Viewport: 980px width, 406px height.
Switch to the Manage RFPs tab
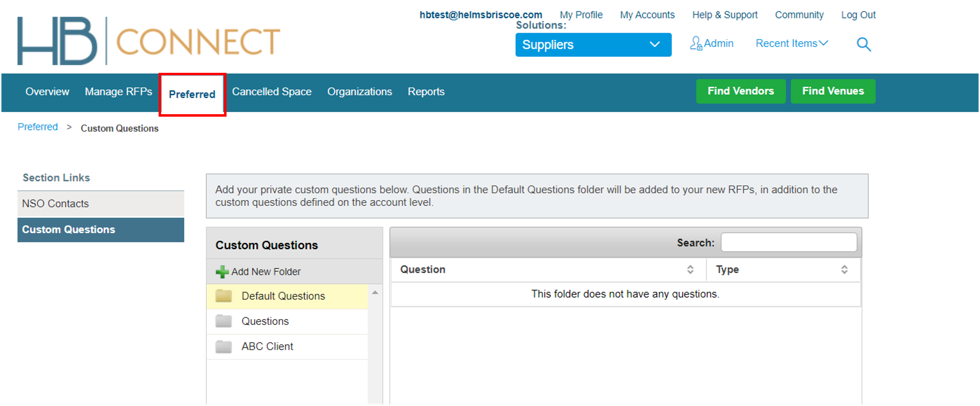119,91
